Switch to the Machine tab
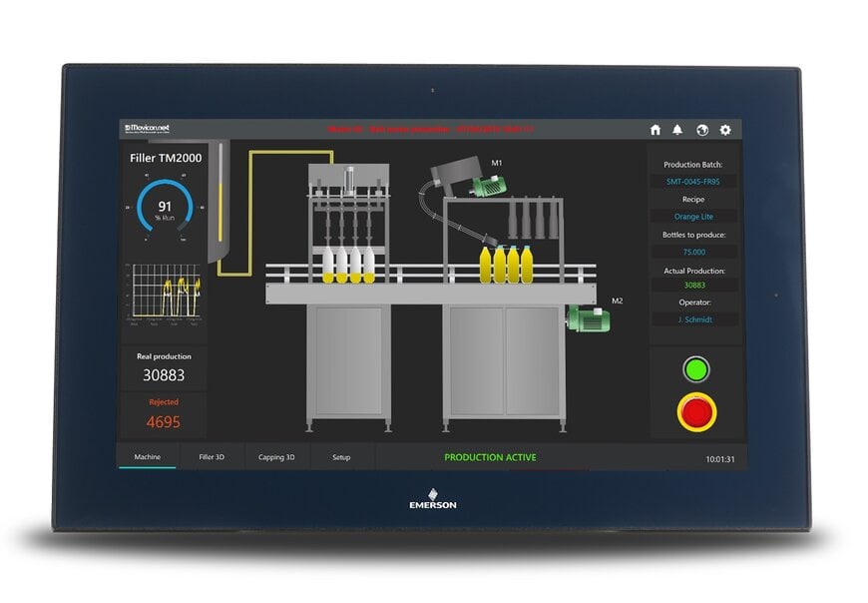 (x=148, y=457)
